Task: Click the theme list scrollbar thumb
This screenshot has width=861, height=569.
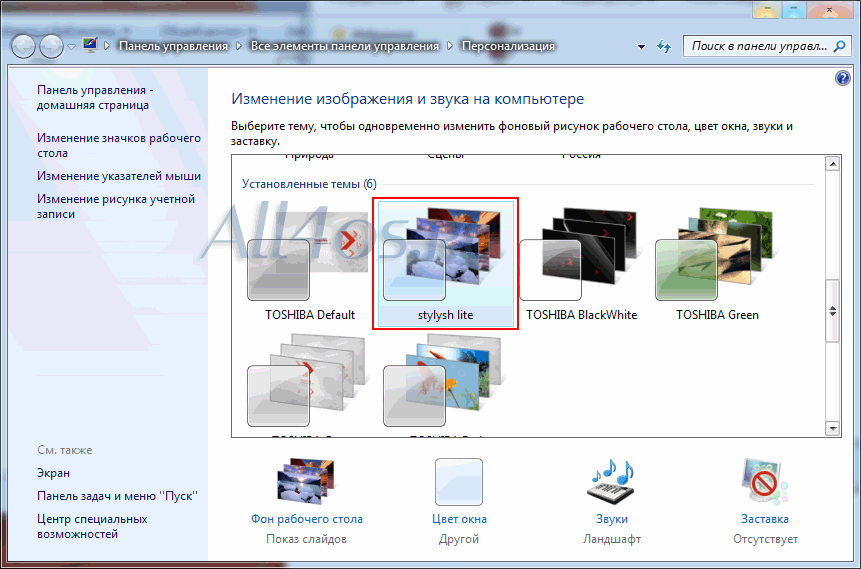Action: click(832, 311)
